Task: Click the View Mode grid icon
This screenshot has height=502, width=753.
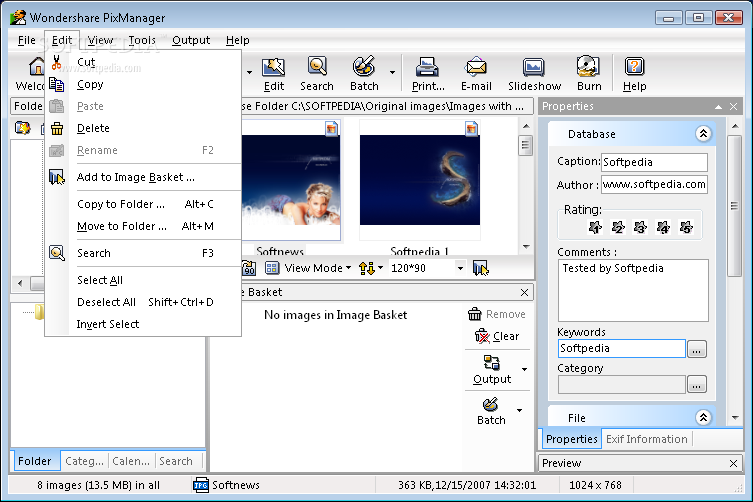Action: pos(272,268)
